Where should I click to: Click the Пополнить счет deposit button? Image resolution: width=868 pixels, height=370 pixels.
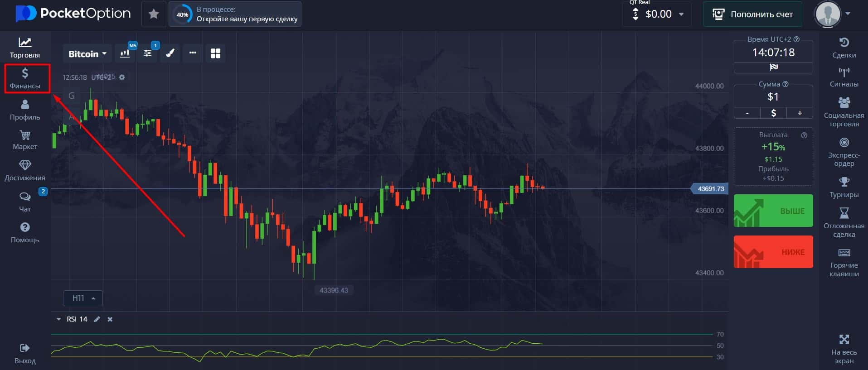click(752, 14)
